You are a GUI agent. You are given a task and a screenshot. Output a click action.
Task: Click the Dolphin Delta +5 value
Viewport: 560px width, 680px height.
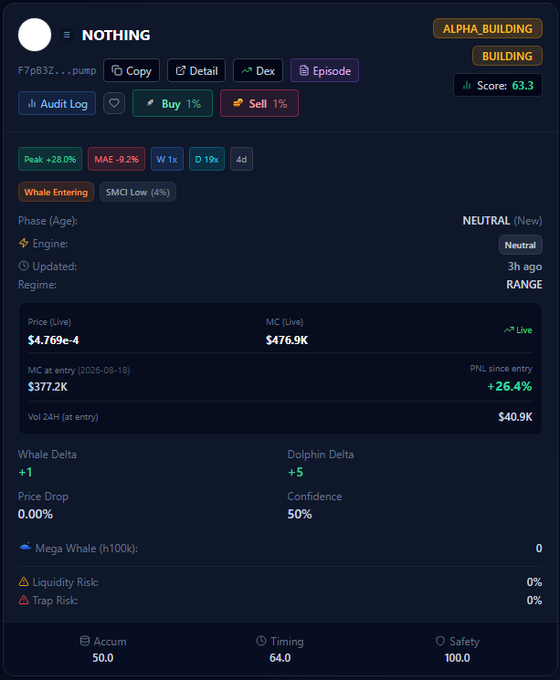(295, 472)
